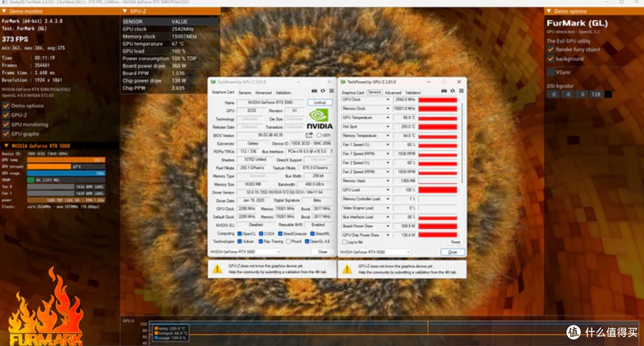Collapse the GPU-Z overlay panel in FurMark
Image resolution: width=644 pixels, height=346 pixels.
point(125,11)
